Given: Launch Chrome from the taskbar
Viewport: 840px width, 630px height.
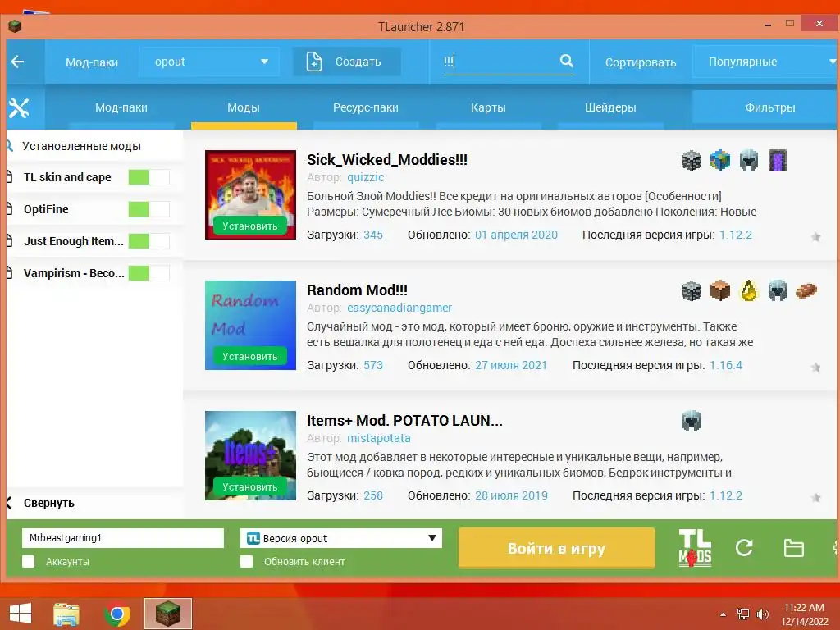Looking at the screenshot, I should (x=117, y=614).
